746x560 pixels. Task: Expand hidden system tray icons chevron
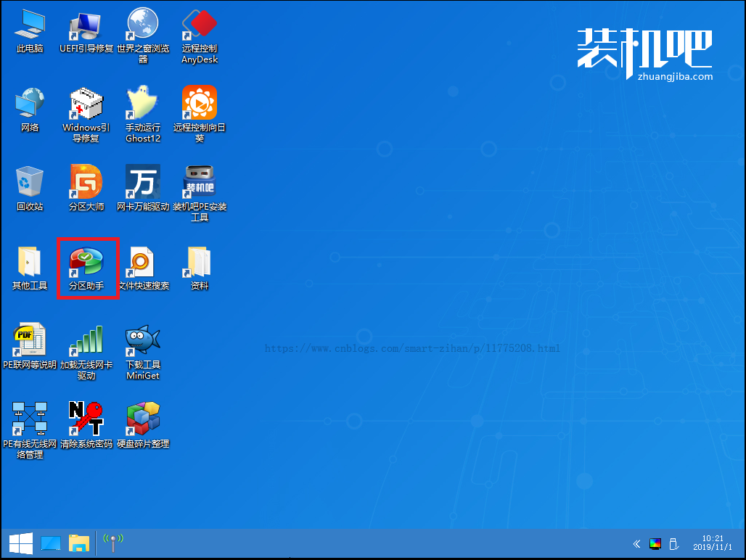coord(637,543)
